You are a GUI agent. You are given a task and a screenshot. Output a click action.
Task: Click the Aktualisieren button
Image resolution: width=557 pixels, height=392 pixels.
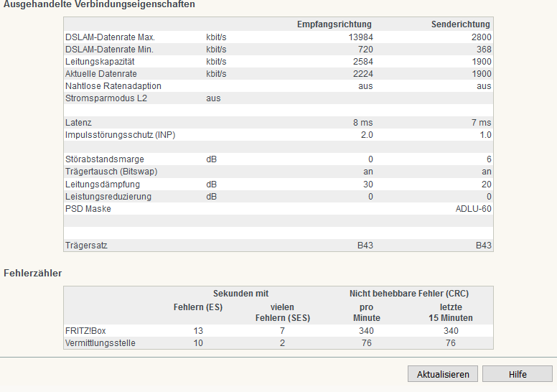click(443, 374)
